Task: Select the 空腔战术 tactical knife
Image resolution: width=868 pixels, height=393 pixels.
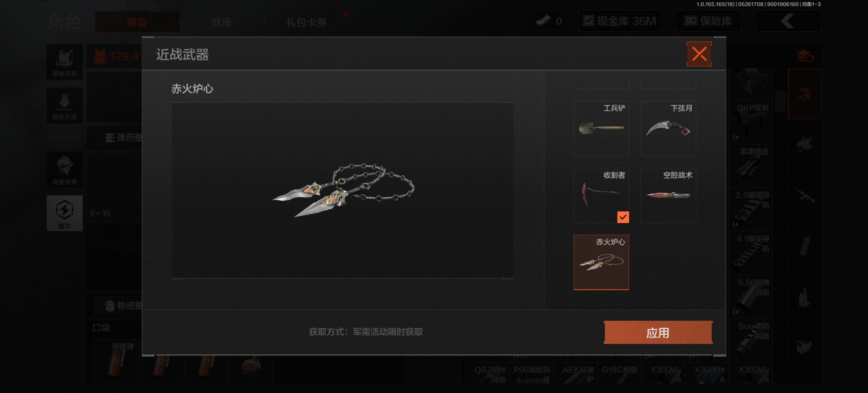Action: 668,195
